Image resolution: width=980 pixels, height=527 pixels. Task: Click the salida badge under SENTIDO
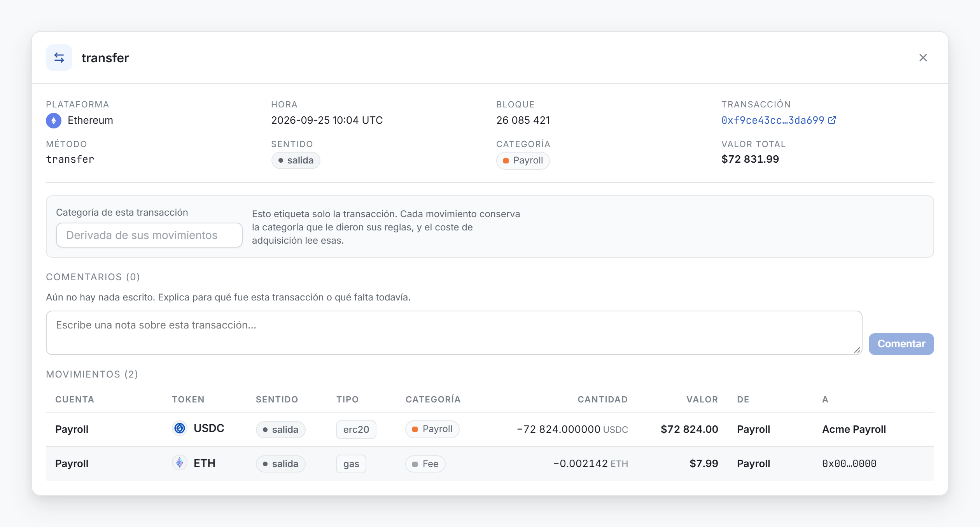[296, 160]
